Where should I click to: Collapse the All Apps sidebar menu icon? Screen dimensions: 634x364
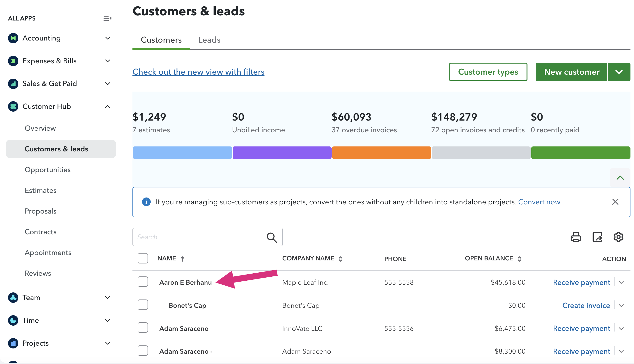coord(107,18)
